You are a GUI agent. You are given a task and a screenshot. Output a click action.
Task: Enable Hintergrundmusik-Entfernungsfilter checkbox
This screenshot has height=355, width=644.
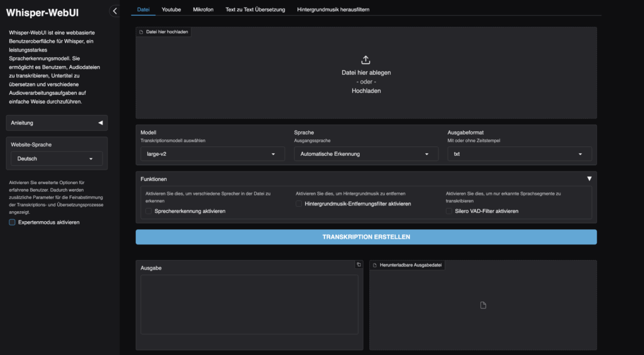click(x=299, y=204)
